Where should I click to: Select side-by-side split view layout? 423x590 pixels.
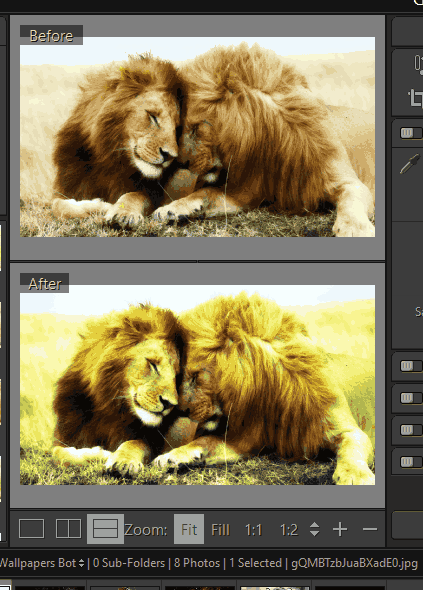[x=68, y=529]
